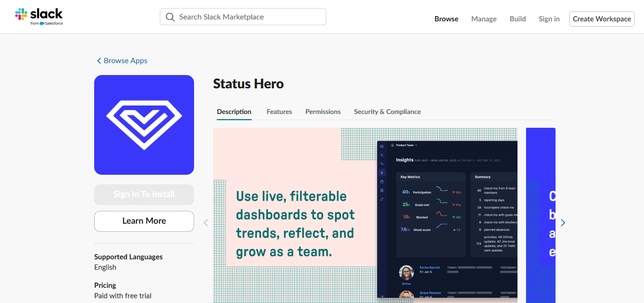The height and width of the screenshot is (303, 644).
Task: Open the Security & Compliance tab
Action: [x=387, y=112]
